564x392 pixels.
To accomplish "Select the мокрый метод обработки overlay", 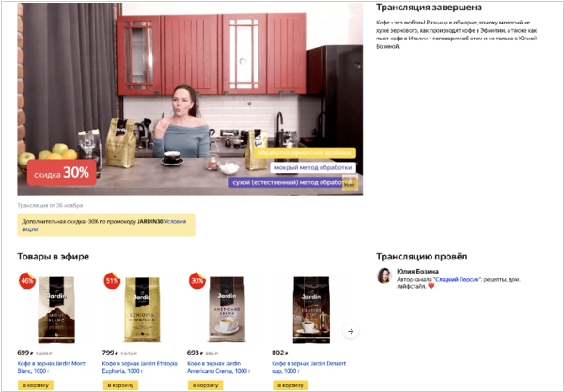I will point(313,167).
